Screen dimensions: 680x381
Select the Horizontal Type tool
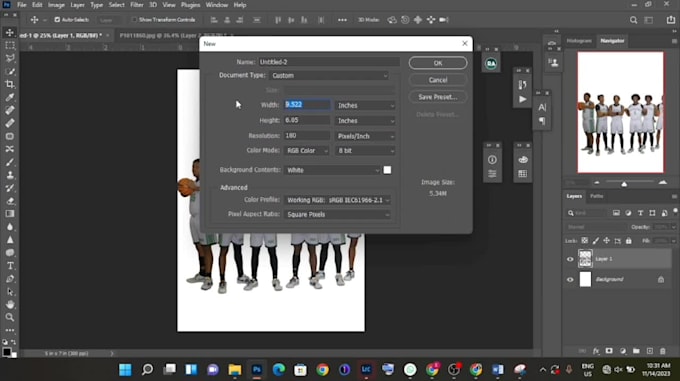(10, 266)
